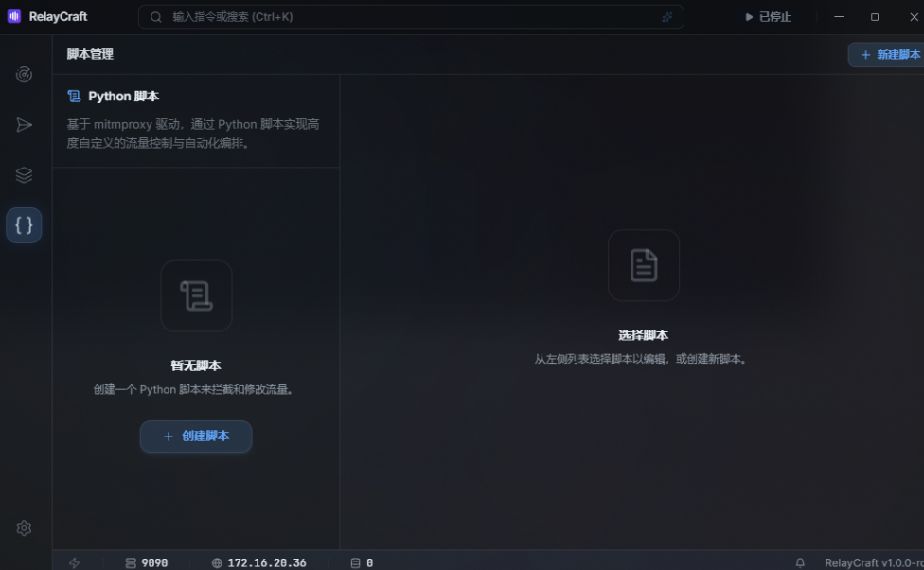This screenshot has width=924, height=570.
Task: Maximize the RelayCraft window
Action: tap(875, 17)
